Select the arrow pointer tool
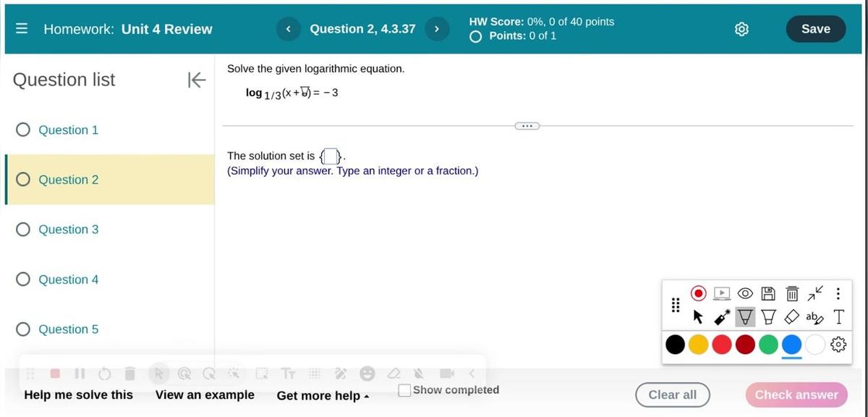 coord(697,317)
